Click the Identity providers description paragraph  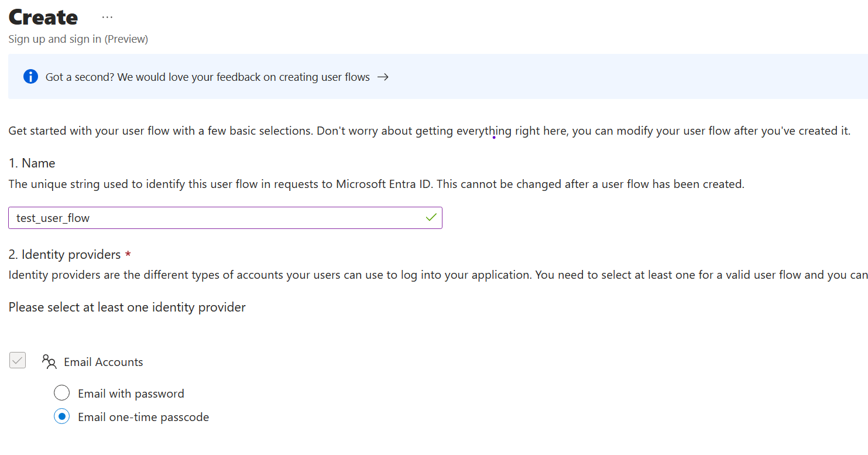pos(438,275)
